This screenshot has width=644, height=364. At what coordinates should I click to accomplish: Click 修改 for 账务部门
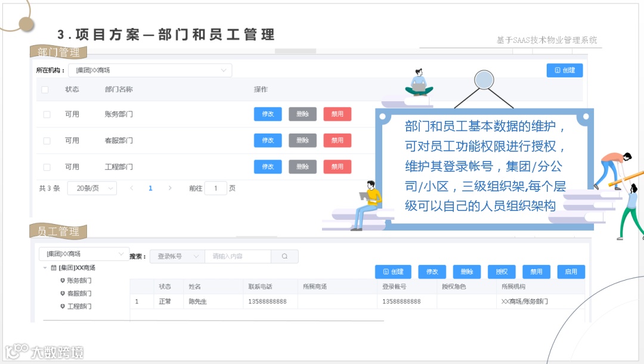tap(268, 114)
